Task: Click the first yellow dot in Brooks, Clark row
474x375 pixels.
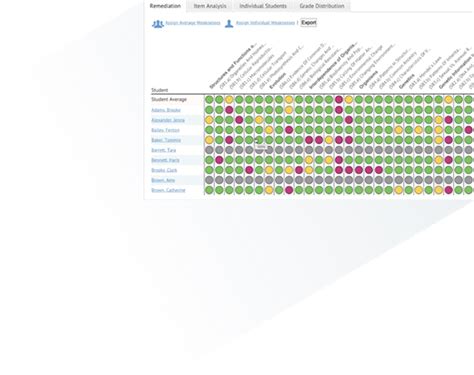Action: (x=269, y=170)
